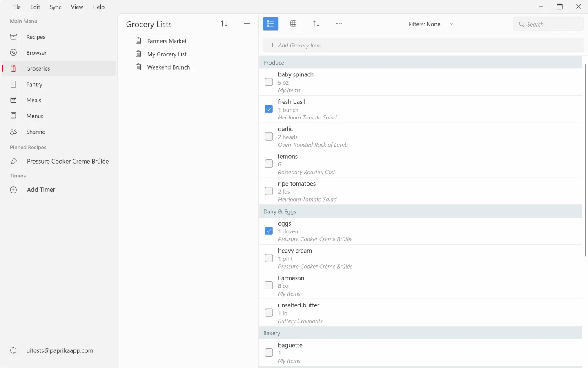The image size is (588, 368).
Task: Open the Filters dropdown
Action: pyautogui.click(x=431, y=24)
